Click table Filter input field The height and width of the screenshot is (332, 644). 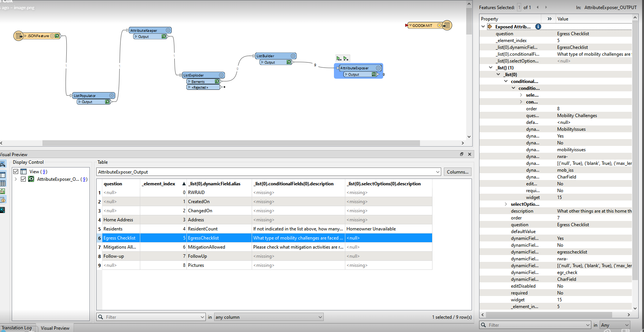pos(151,317)
